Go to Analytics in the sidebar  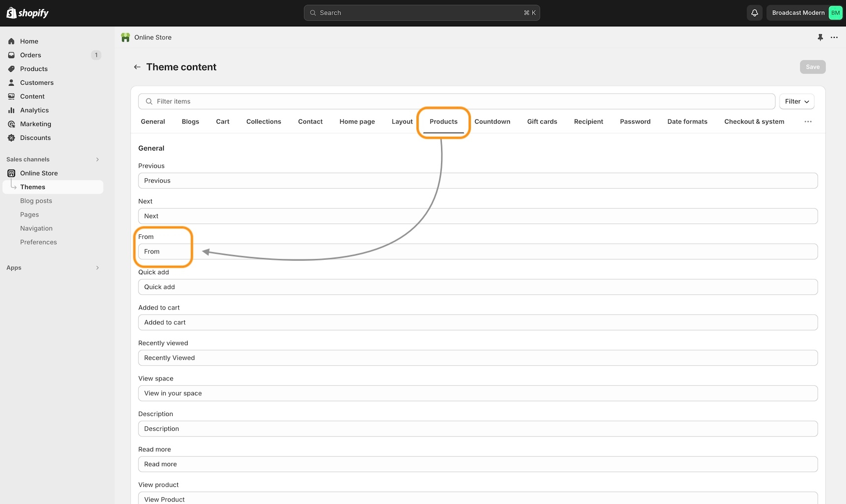[34, 110]
